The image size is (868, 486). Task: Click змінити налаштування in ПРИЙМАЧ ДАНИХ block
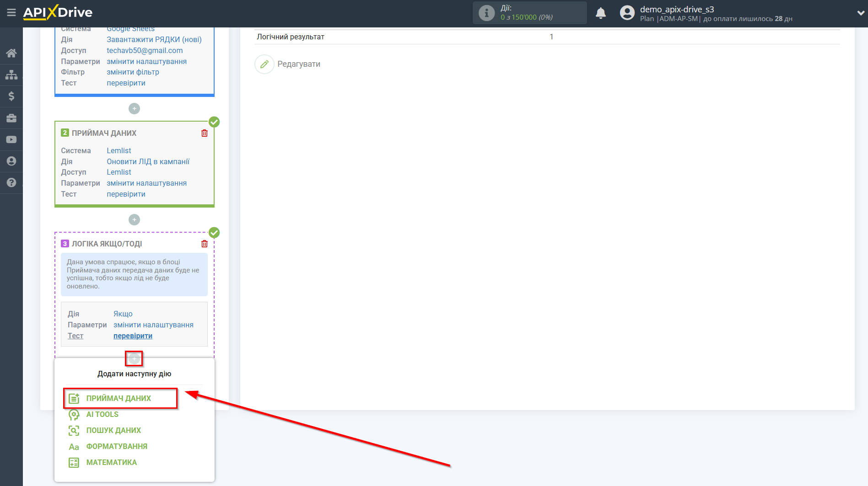[146, 183]
